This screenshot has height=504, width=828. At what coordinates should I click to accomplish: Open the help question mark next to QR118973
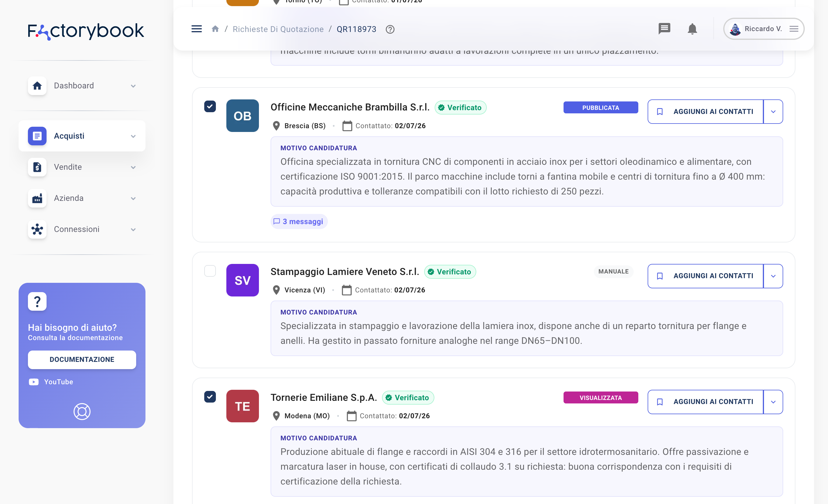coord(390,29)
